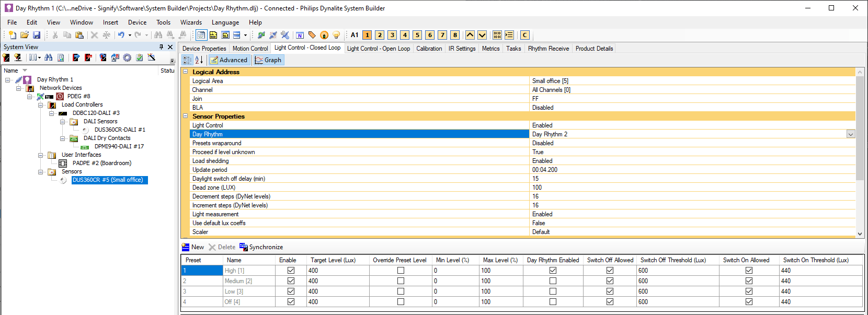Click the blue N network icon
868x315 pixels.
pyautogui.click(x=300, y=35)
